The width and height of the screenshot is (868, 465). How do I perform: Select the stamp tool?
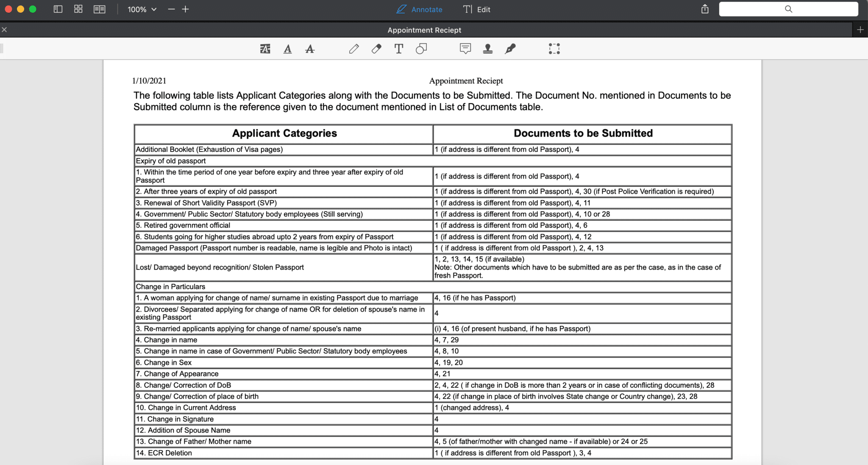pyautogui.click(x=487, y=49)
